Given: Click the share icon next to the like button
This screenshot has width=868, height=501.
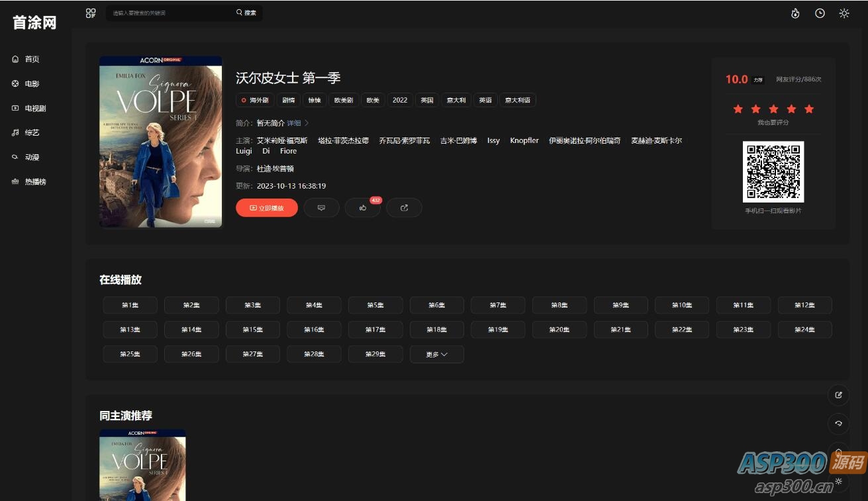Looking at the screenshot, I should point(404,207).
